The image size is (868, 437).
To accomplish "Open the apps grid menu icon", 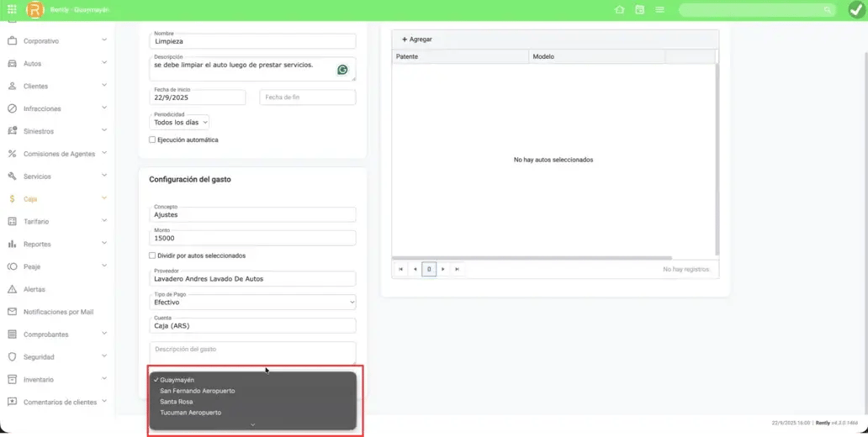I will tap(12, 10).
